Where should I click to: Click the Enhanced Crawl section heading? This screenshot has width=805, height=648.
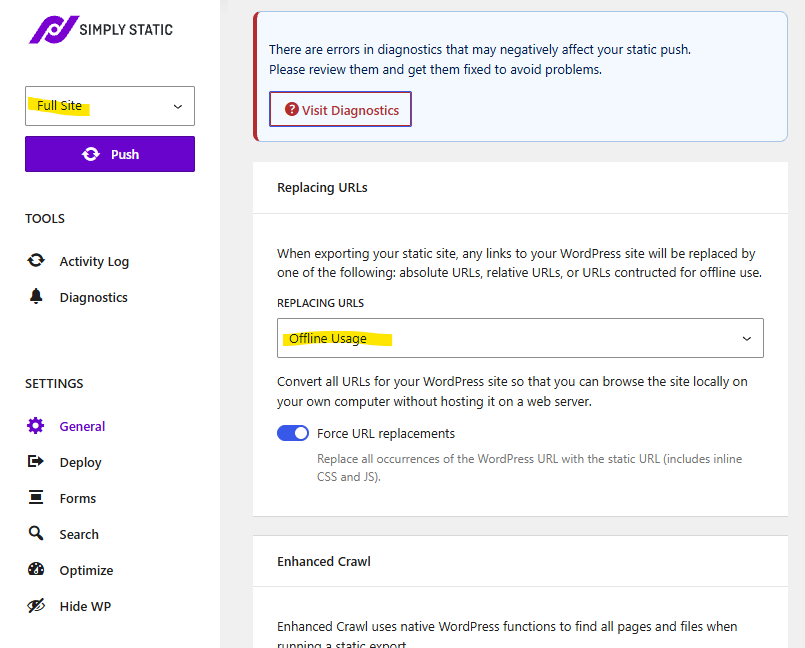coord(324,561)
